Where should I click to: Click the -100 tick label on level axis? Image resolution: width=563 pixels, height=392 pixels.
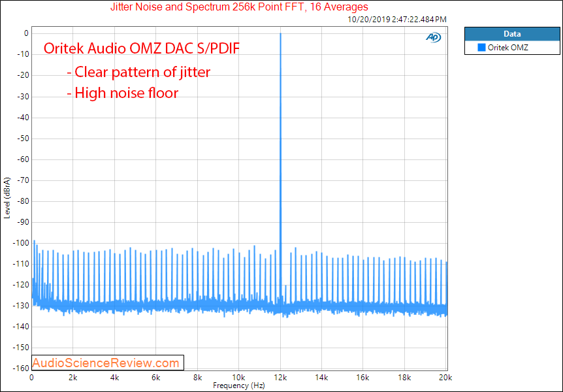(x=21, y=243)
